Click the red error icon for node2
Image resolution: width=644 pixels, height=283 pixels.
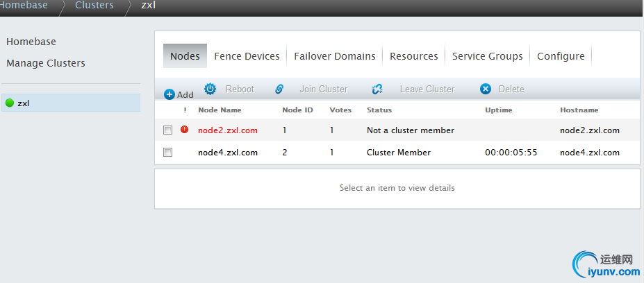click(184, 129)
